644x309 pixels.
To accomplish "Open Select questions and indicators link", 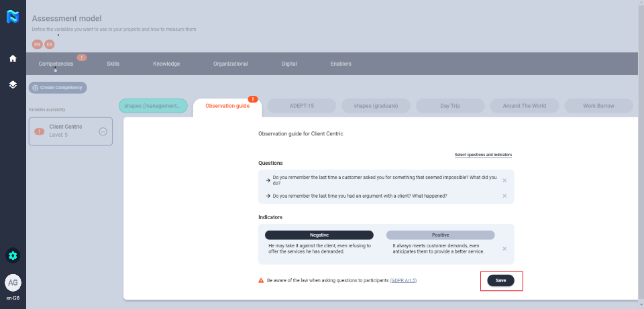I will 483,155.
